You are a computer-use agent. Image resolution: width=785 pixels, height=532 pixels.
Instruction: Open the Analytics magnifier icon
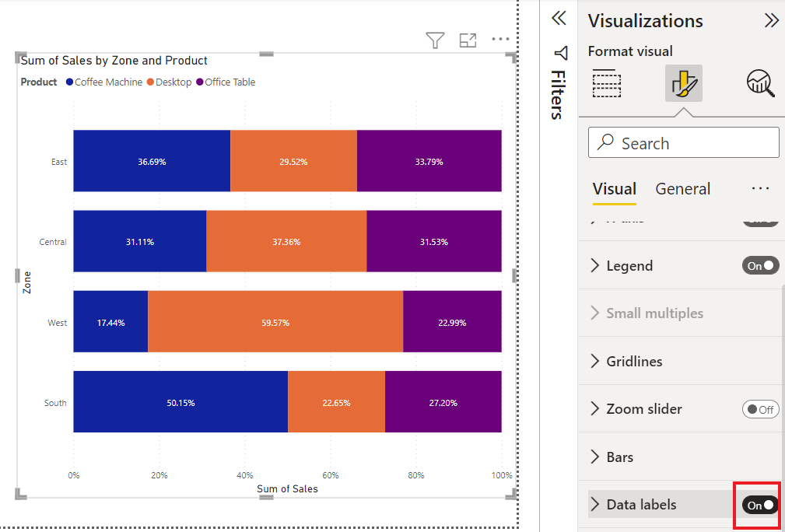[760, 83]
